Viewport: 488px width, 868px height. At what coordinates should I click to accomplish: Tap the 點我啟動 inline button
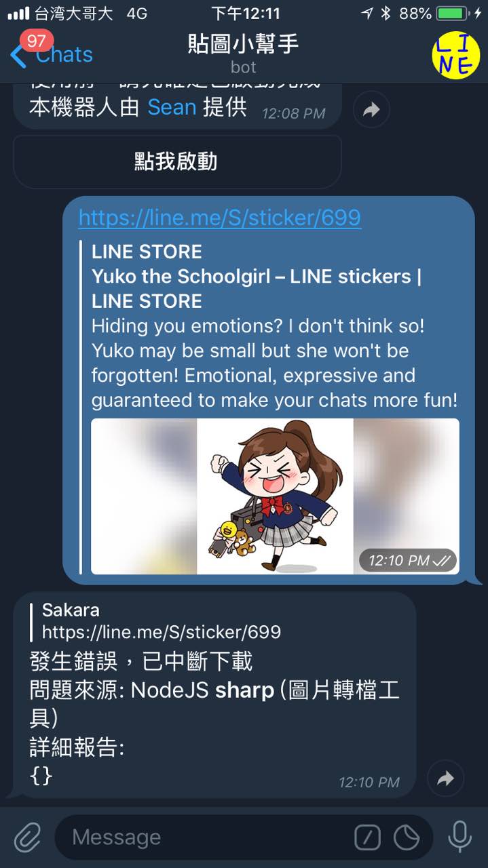tap(177, 161)
